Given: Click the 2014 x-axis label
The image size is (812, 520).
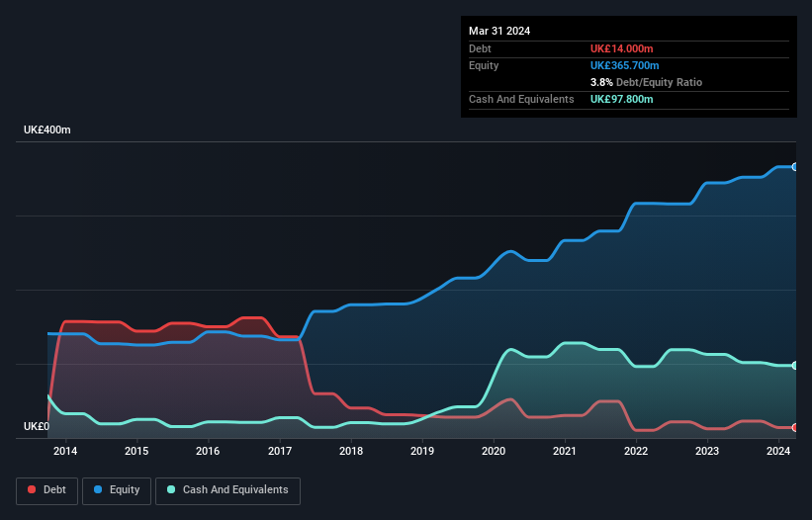Looking at the screenshot, I should click(x=65, y=451).
